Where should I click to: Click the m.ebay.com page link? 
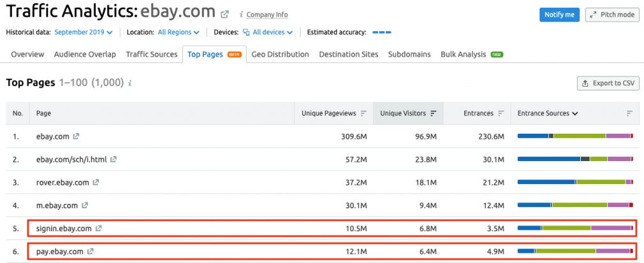(57, 206)
